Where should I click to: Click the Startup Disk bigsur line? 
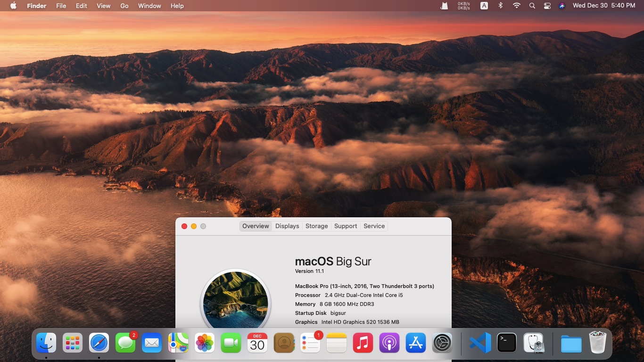click(321, 313)
